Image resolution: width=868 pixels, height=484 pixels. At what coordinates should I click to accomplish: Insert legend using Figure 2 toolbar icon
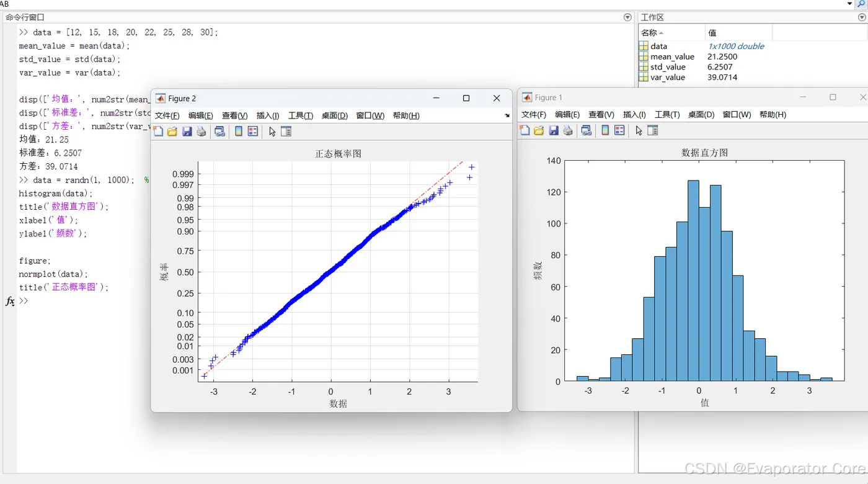click(252, 132)
